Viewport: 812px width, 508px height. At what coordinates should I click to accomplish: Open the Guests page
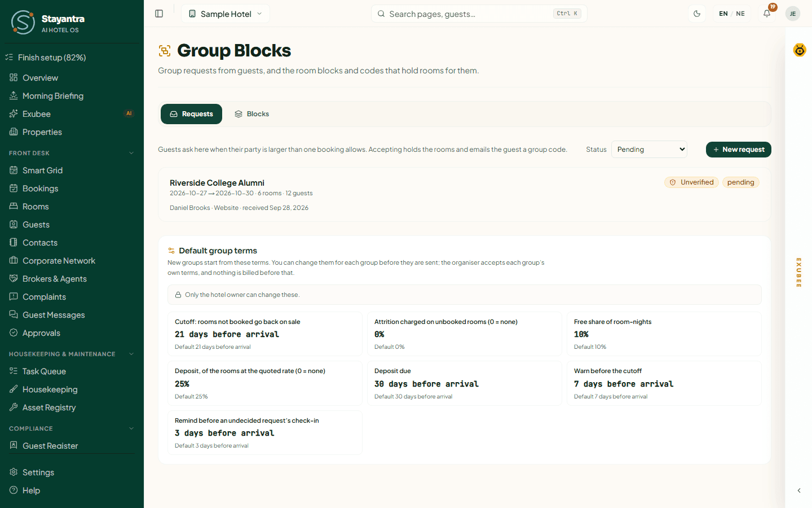72,225
